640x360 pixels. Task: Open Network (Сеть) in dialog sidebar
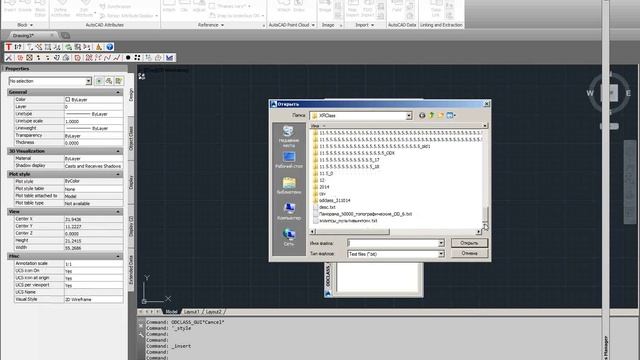tap(289, 237)
